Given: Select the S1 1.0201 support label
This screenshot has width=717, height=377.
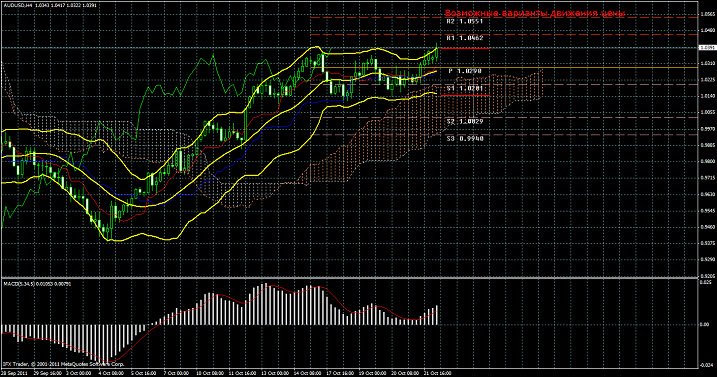Looking at the screenshot, I should click(465, 88).
